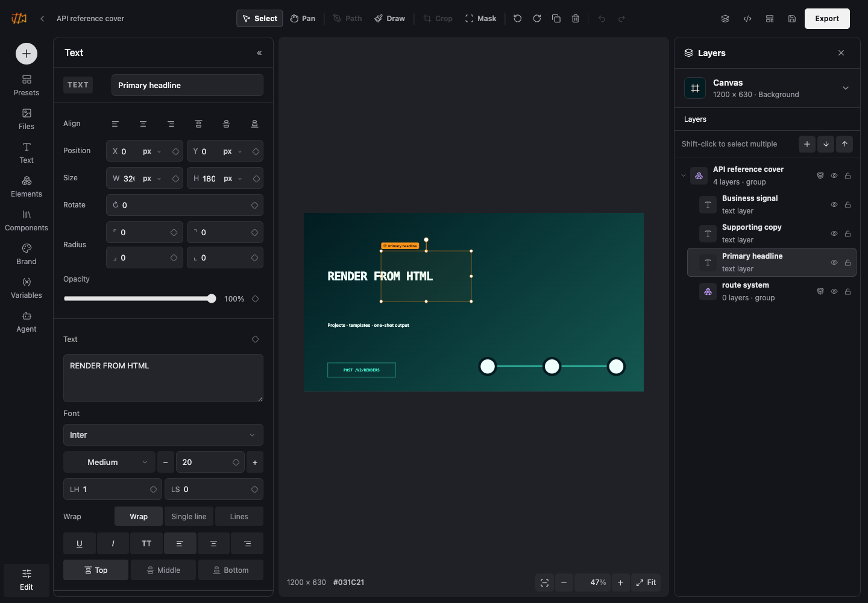Screen dimensions: 868x603
Task: Move layer down in Layers panel
Action: pyautogui.click(x=826, y=144)
